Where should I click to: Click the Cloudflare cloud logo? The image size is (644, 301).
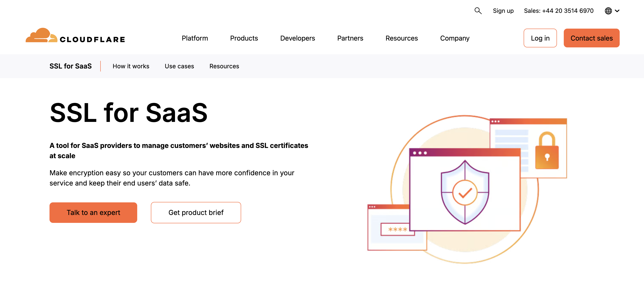75,35
